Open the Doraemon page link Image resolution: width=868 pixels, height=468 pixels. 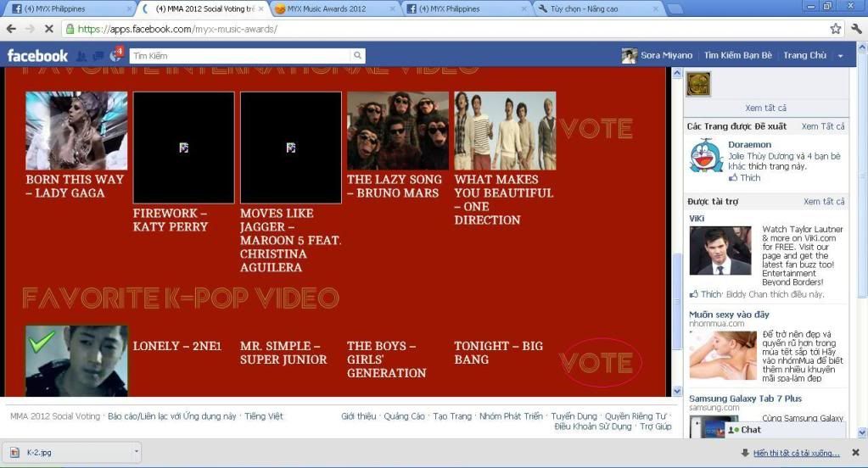click(x=749, y=144)
